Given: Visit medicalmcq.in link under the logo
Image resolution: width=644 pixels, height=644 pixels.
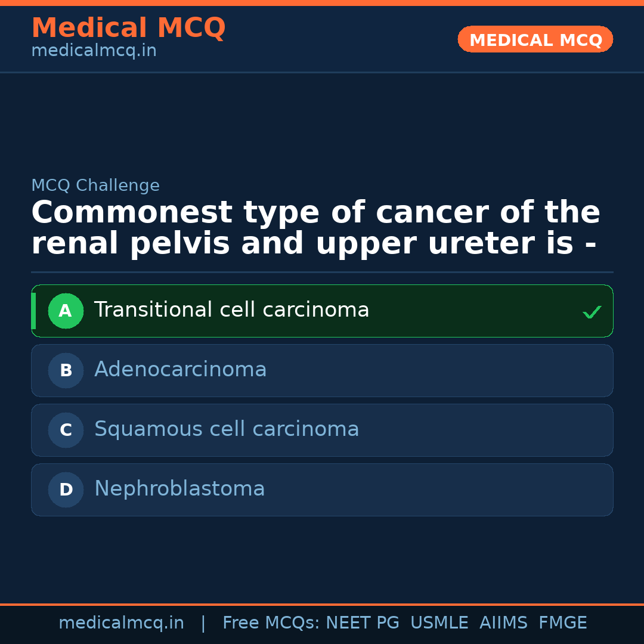Looking at the screenshot, I should [x=94, y=51].
